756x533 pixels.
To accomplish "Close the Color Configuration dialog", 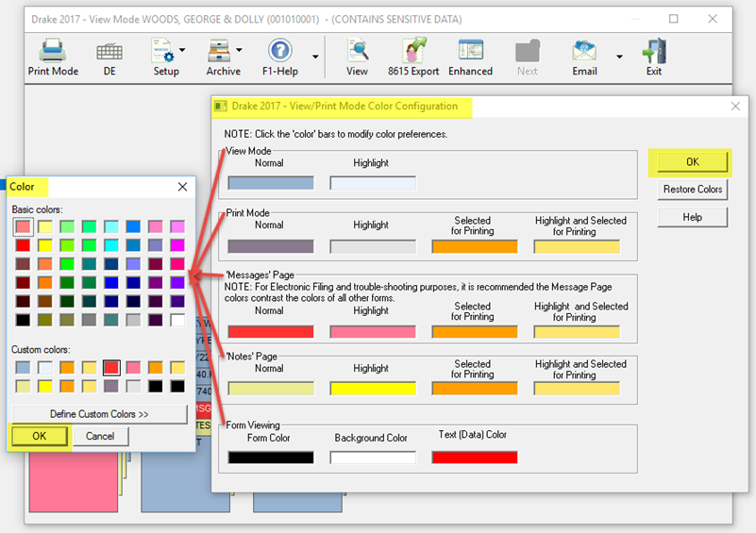I will [735, 106].
